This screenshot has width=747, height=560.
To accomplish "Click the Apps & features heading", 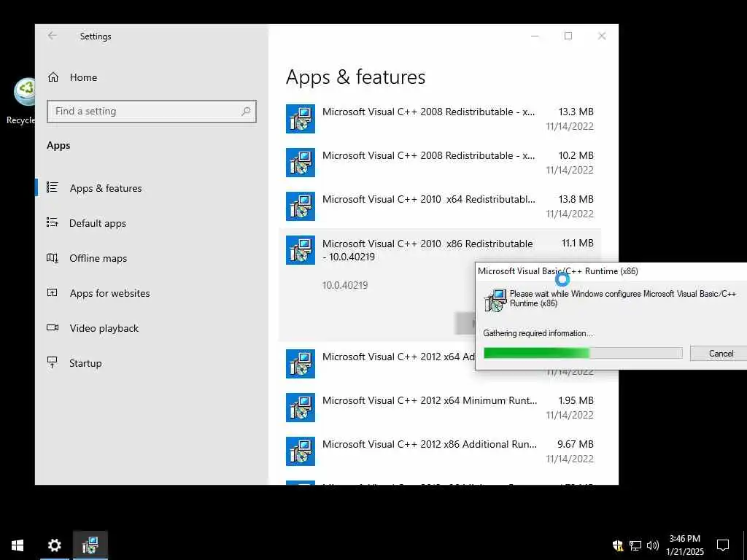I will [x=355, y=77].
